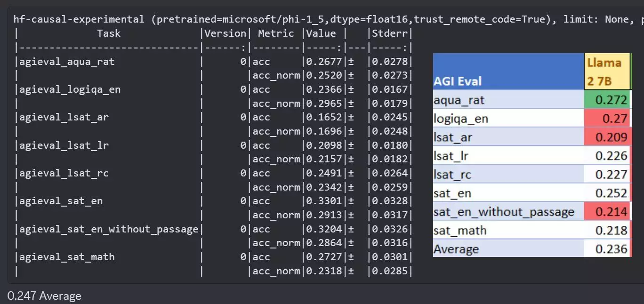Click the Task column header
Viewport: 644px width, 304px height.
[x=109, y=33]
